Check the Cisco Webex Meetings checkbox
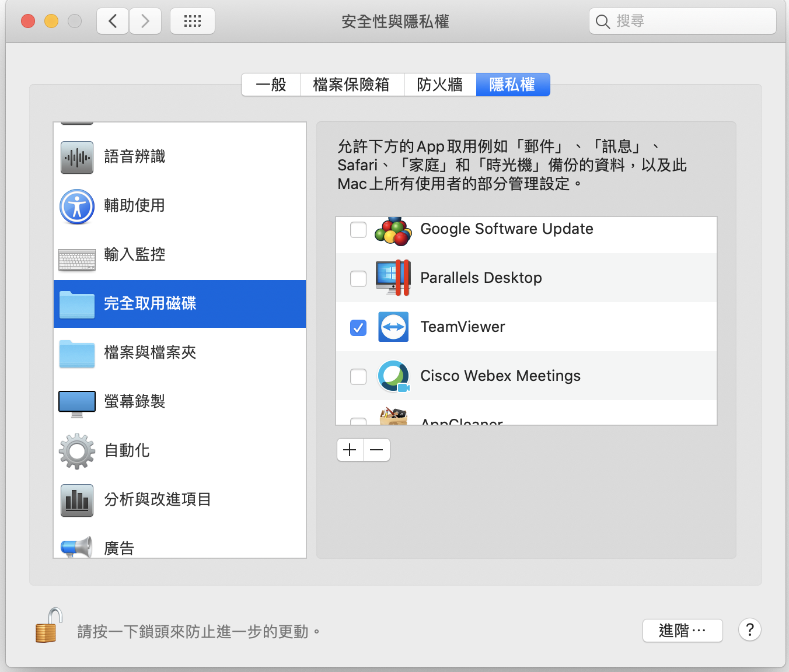This screenshot has width=789, height=672. [x=358, y=376]
